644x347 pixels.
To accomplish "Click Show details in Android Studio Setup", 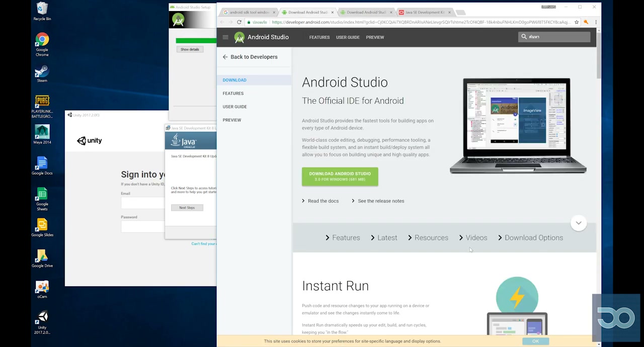I will (x=190, y=49).
